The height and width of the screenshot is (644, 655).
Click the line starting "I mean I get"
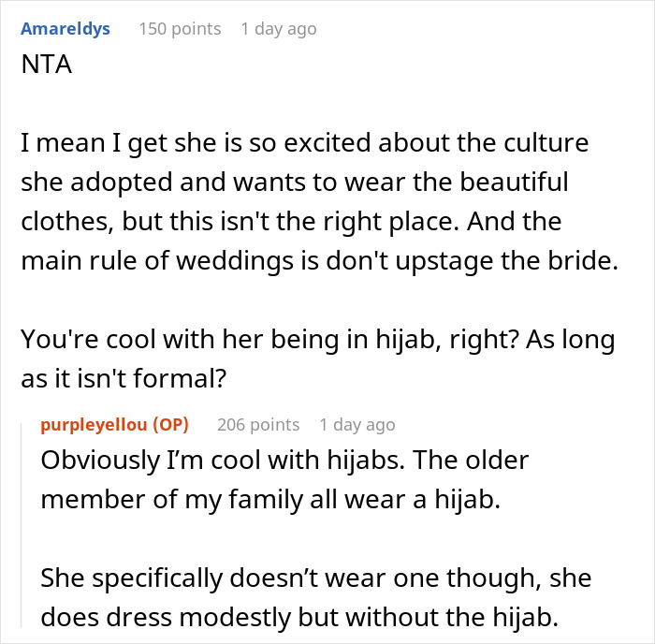tap(306, 147)
